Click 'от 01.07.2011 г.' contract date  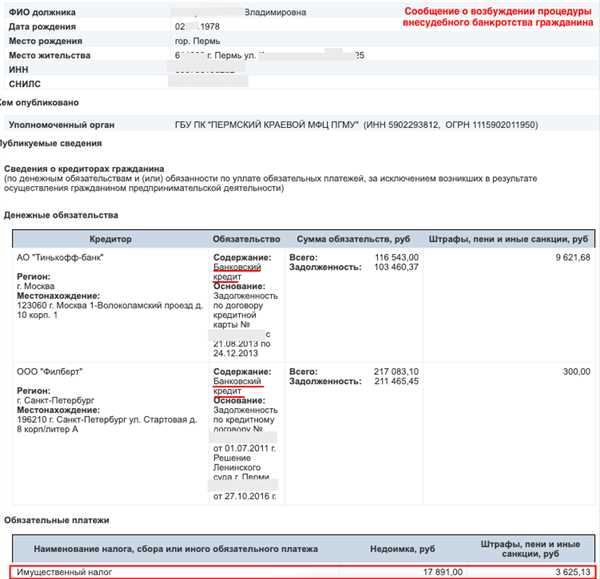[x=245, y=448]
